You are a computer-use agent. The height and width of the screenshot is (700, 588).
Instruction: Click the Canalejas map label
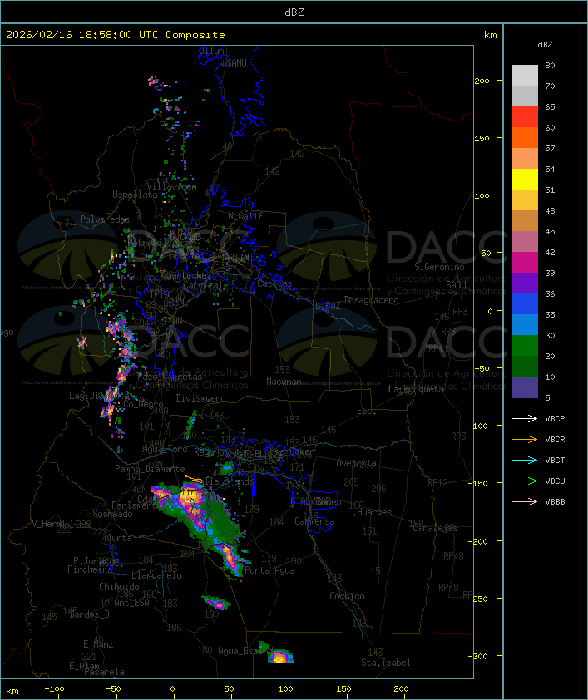click(x=435, y=528)
